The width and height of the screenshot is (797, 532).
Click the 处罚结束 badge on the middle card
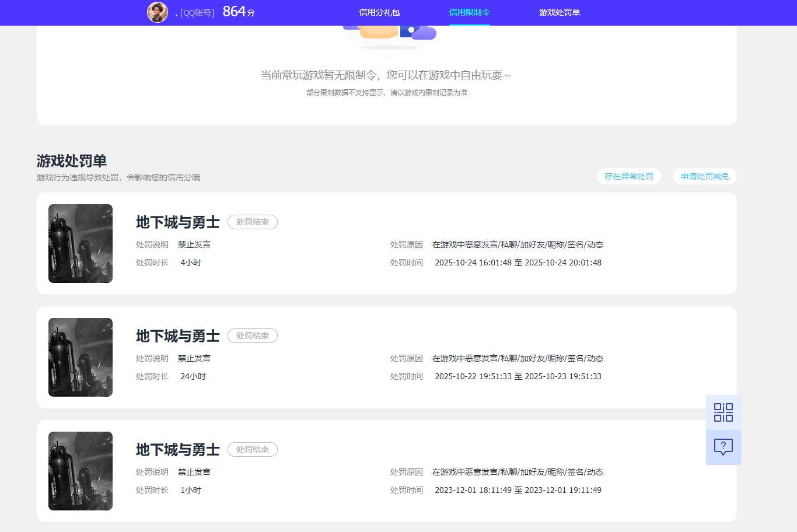pyautogui.click(x=252, y=335)
